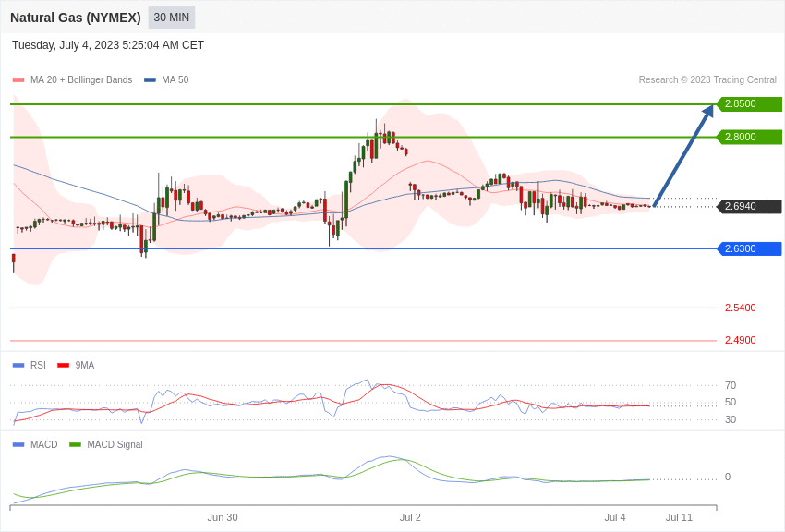785x532 pixels.
Task: Click the MA 50 legend label
Action: point(175,79)
